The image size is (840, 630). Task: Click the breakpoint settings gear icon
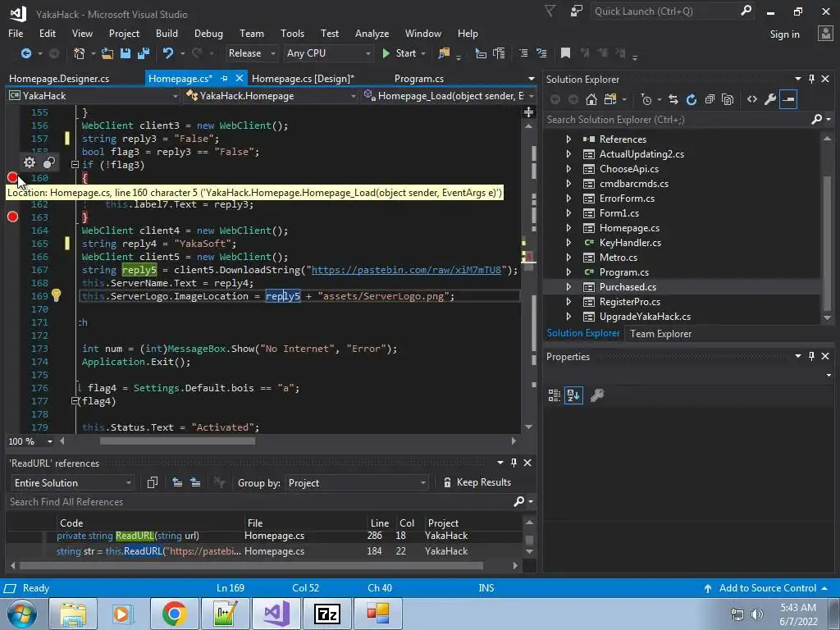(30, 162)
